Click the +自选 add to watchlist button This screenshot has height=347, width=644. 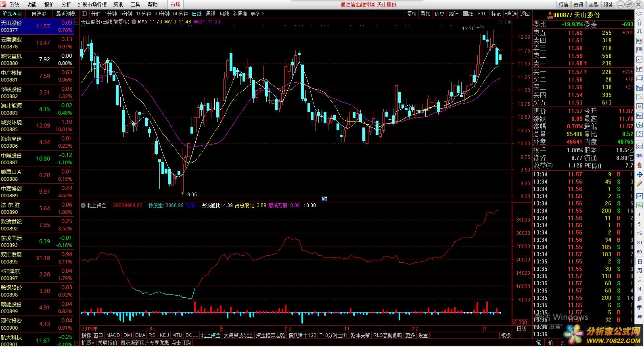[510, 14]
